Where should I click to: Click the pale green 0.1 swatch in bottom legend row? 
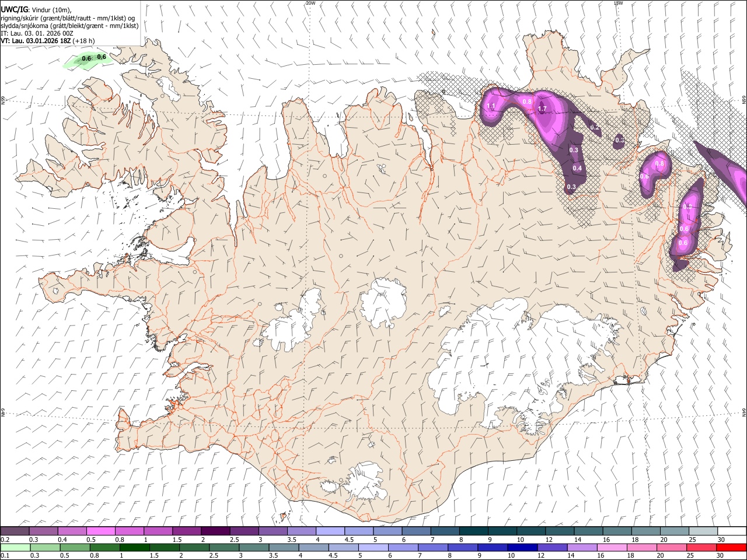15,547
